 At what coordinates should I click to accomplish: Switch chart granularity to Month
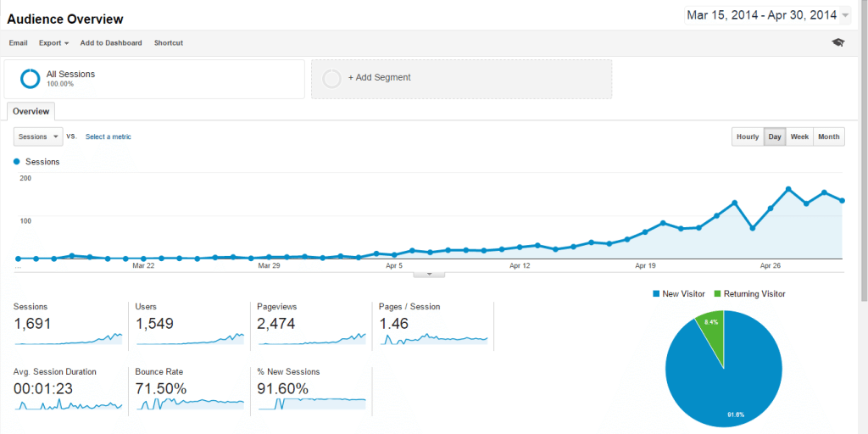tap(829, 136)
